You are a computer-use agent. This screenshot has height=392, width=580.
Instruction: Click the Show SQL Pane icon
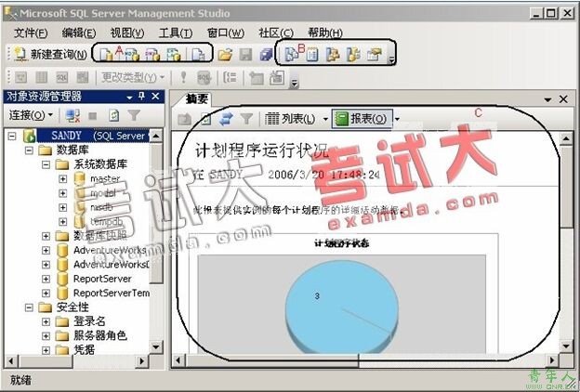(61, 78)
